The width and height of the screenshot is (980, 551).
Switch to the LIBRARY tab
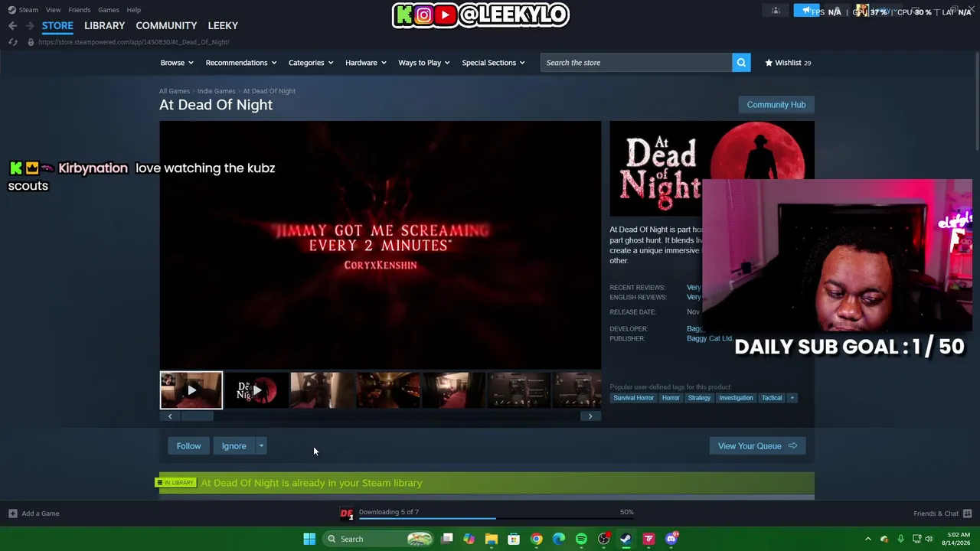click(105, 25)
